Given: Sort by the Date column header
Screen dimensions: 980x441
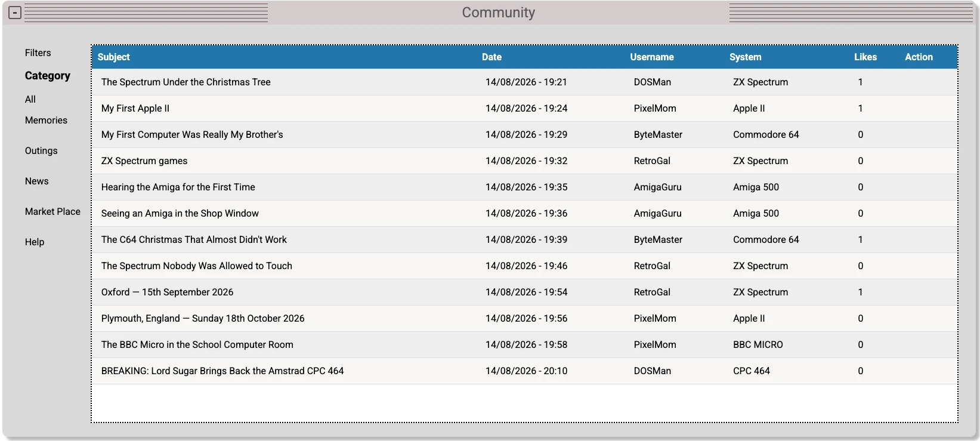Looking at the screenshot, I should coord(491,57).
